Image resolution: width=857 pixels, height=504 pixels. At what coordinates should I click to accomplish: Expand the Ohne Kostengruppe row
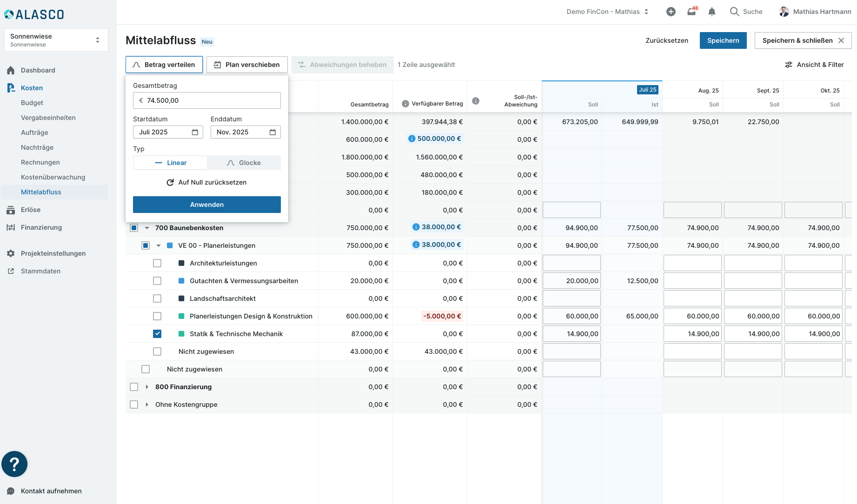coord(147,405)
